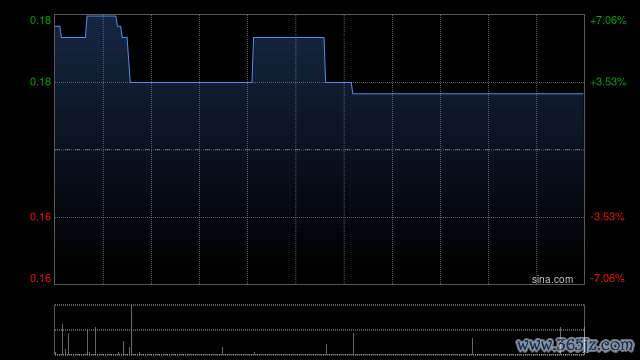Click the first volume spike at session open
The height and width of the screenshot is (360, 640).
tap(62, 340)
